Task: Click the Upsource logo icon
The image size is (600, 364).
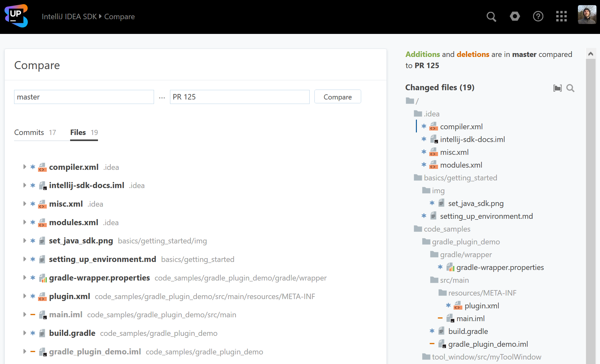Action: pyautogui.click(x=16, y=16)
